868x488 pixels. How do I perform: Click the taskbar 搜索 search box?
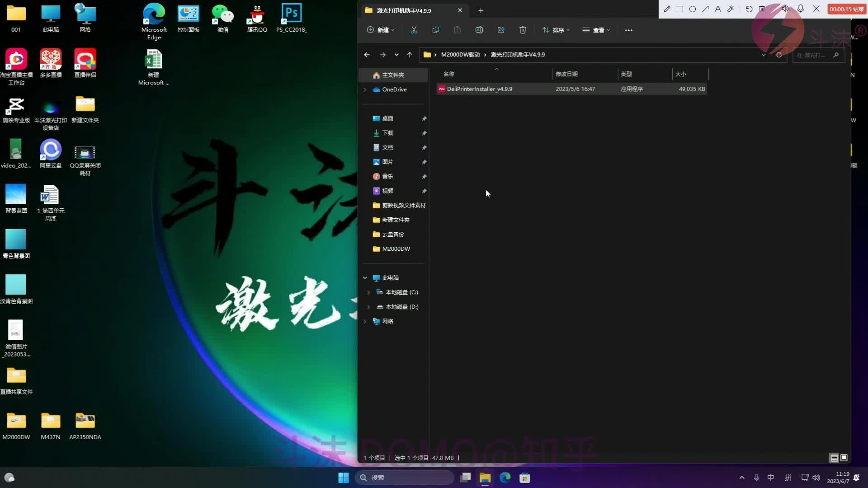tap(404, 478)
